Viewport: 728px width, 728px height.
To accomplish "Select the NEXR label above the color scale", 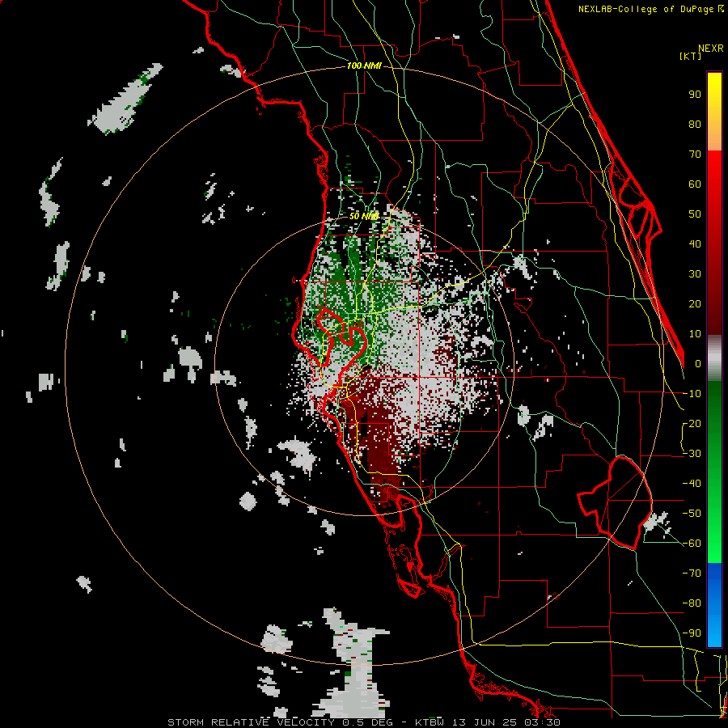I will pyautogui.click(x=711, y=49).
